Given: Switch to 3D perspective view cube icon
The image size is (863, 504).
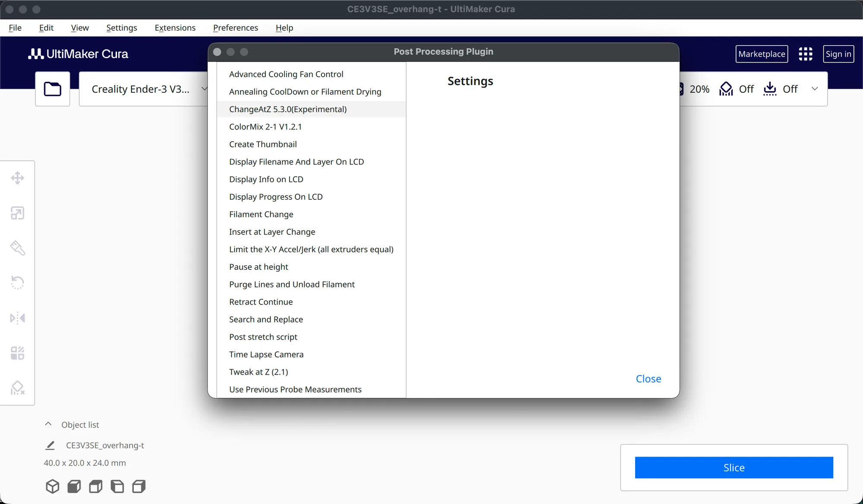Looking at the screenshot, I should (x=52, y=486).
